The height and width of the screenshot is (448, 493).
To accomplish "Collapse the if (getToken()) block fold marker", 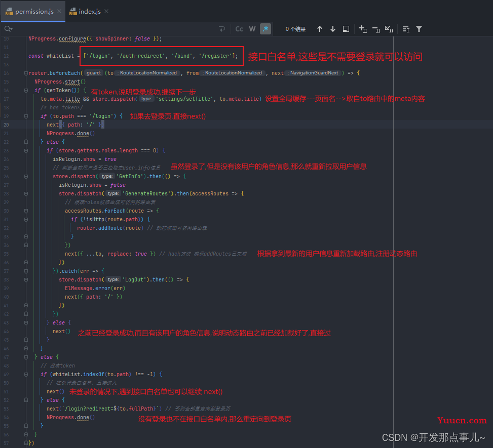I will 26,91.
